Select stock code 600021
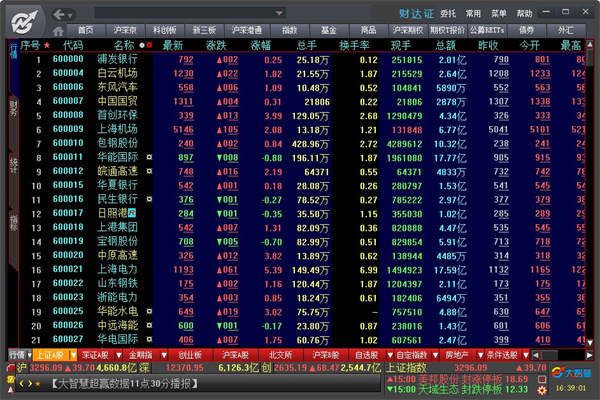Image resolution: width=600 pixels, height=400 pixels. pyautogui.click(x=68, y=269)
